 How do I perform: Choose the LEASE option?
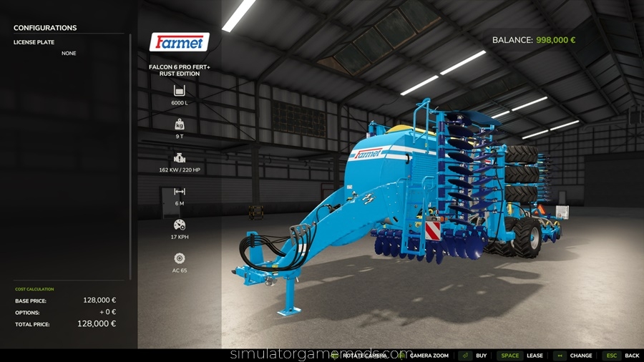tap(535, 356)
